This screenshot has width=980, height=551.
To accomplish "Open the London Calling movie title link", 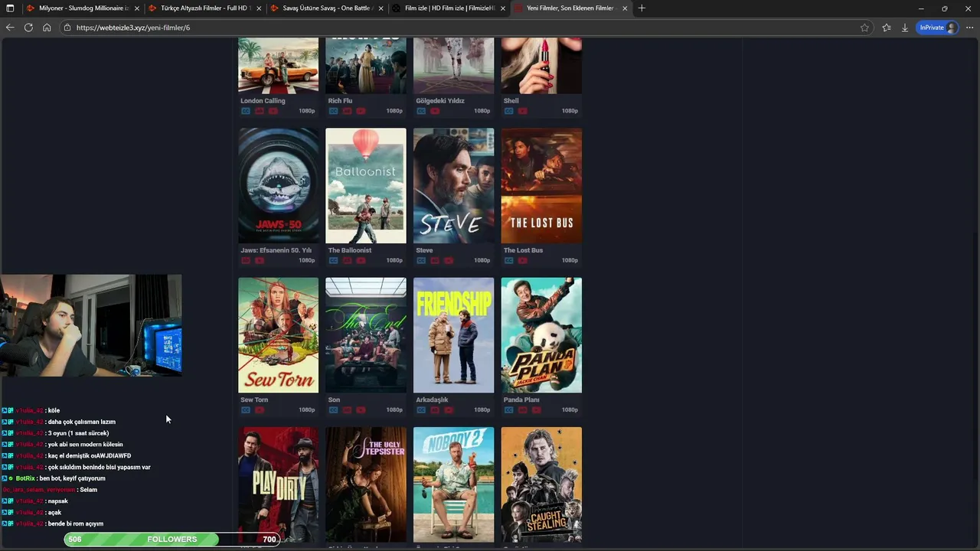I will tap(263, 100).
